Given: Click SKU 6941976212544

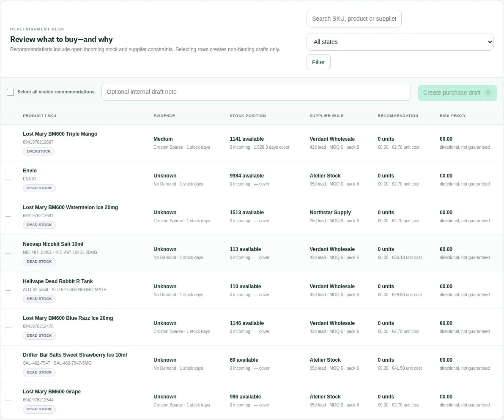Looking at the screenshot, I should [x=38, y=400].
